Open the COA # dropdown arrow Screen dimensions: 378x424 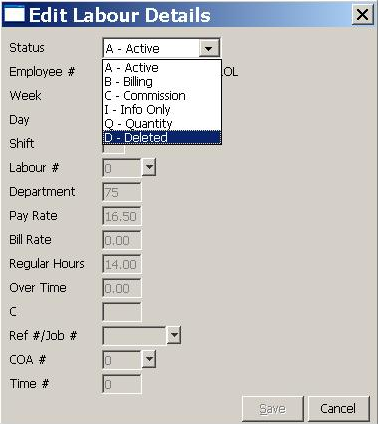(149, 359)
